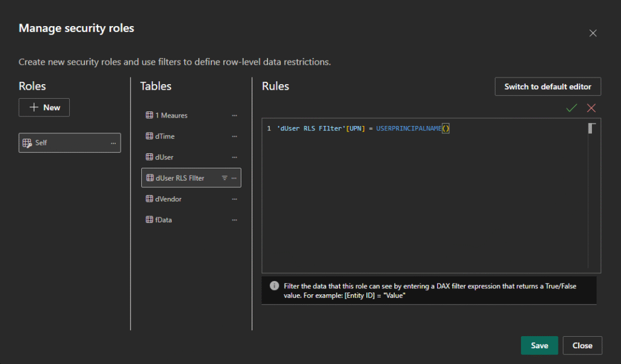Select the dVendor table

tap(168, 199)
